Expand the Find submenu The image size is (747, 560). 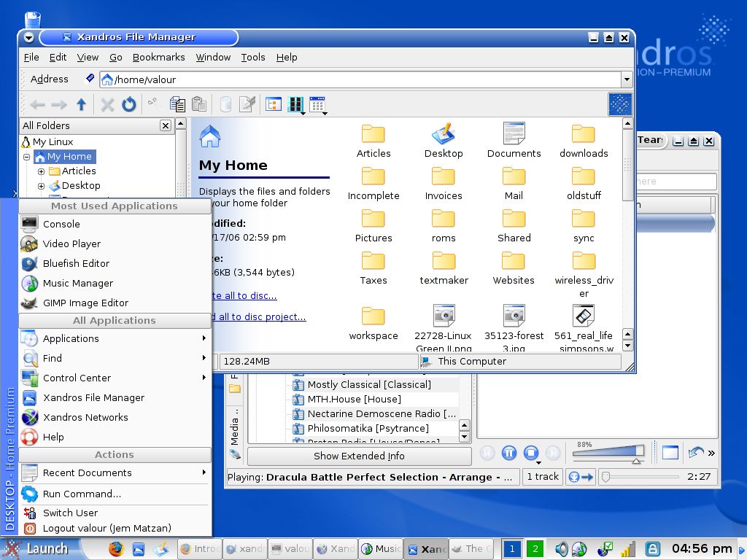(115, 358)
